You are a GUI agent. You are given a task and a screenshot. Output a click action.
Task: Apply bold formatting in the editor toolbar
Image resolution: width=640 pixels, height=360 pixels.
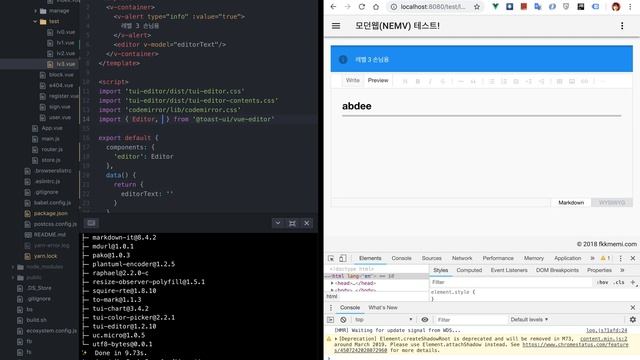coord(418,81)
